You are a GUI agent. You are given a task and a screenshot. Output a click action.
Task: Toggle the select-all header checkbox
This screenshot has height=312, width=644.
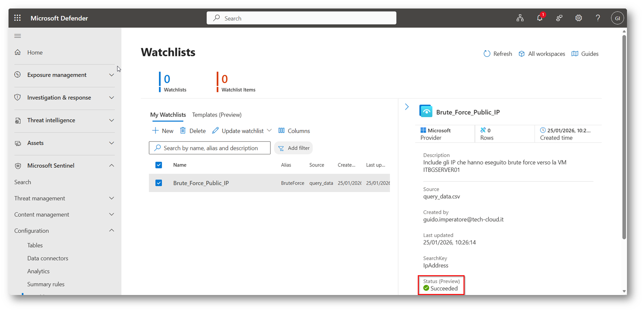tap(158, 165)
